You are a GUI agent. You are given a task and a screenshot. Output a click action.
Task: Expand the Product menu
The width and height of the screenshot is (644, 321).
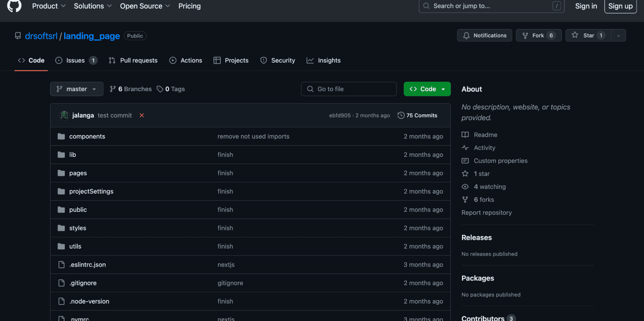[49, 6]
